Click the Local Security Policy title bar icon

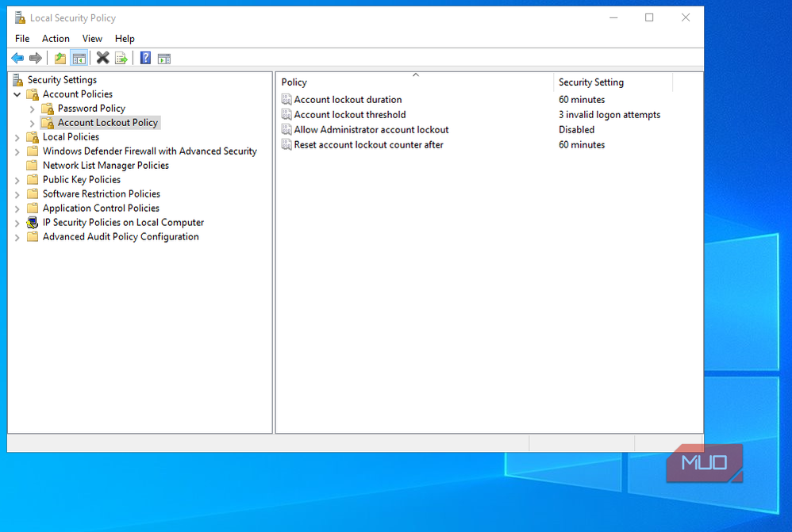tap(20, 18)
